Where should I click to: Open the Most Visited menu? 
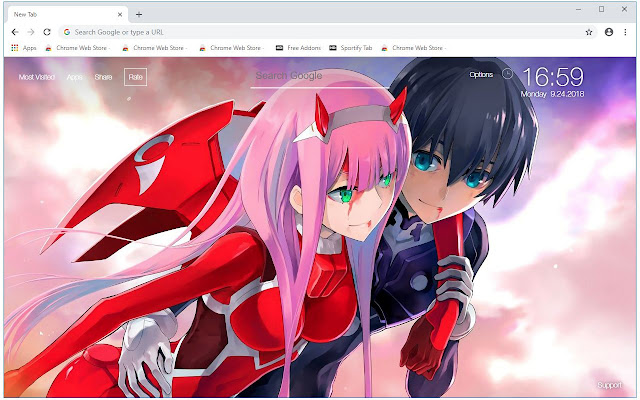pyautogui.click(x=36, y=77)
